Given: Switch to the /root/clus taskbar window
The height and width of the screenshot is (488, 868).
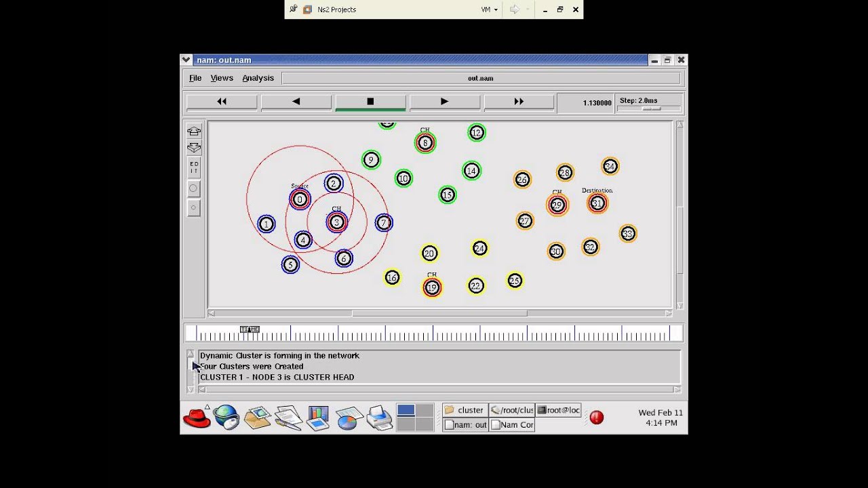Looking at the screenshot, I should point(512,410).
